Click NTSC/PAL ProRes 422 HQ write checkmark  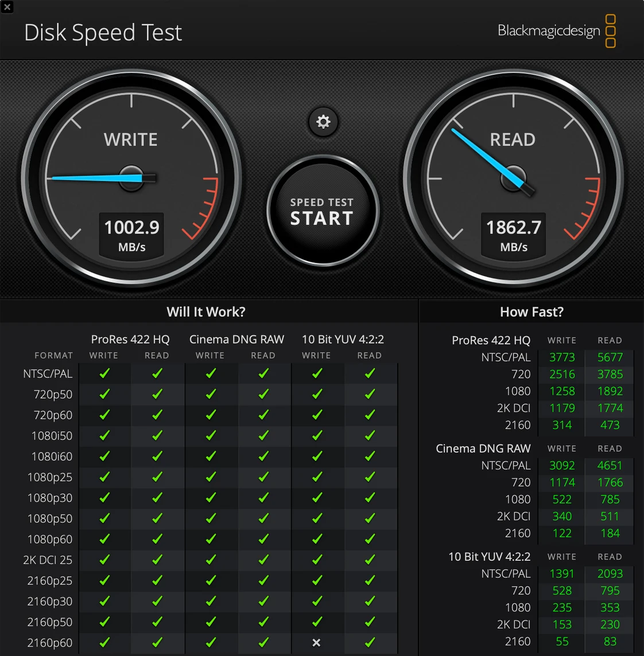click(104, 374)
